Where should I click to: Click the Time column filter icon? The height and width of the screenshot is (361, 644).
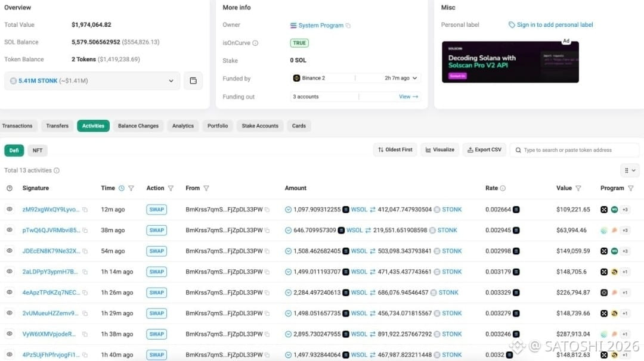131,188
